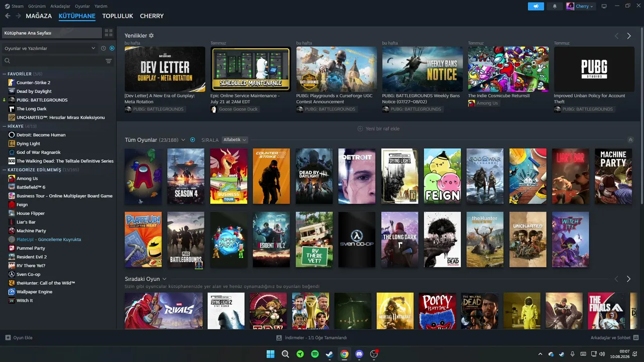The image size is (644, 362).
Task: Click the 'Yeni bir raf ekle' plus icon
Action: coord(360,129)
